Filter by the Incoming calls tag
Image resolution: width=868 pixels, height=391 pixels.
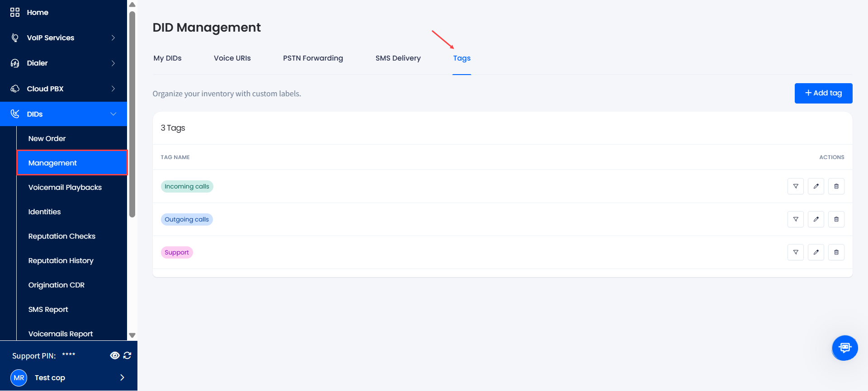coord(796,186)
